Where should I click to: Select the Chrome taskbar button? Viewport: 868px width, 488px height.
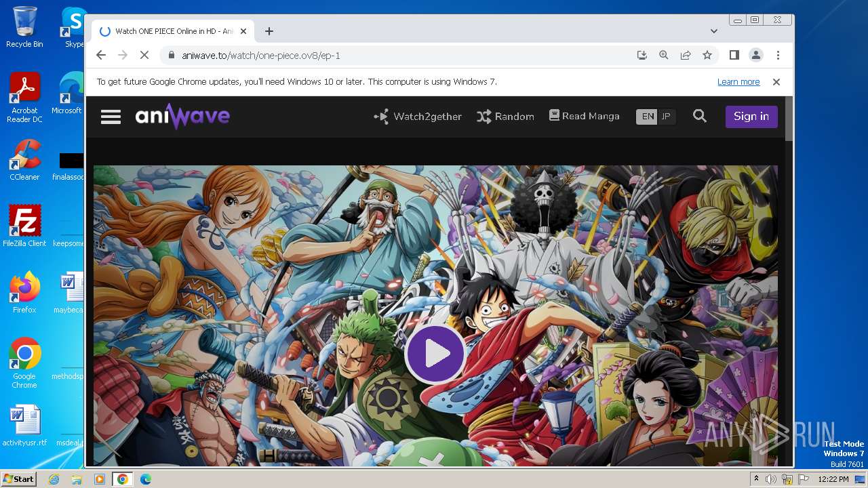[x=123, y=479]
